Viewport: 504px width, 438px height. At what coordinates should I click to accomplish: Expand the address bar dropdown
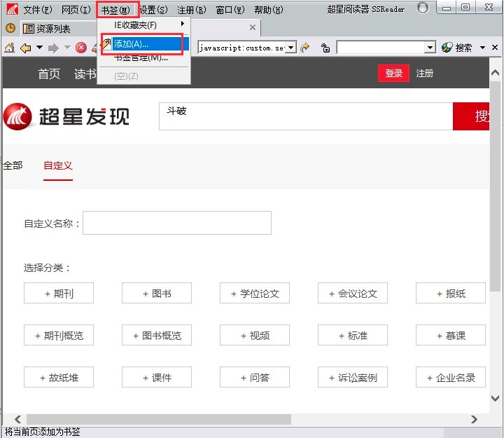291,48
